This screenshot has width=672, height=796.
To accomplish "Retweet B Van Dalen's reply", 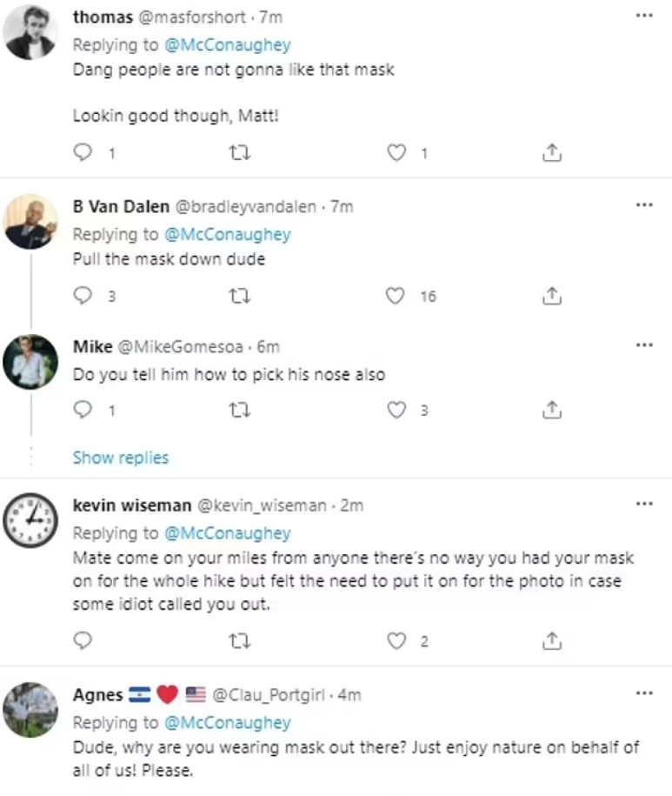I will [x=239, y=296].
